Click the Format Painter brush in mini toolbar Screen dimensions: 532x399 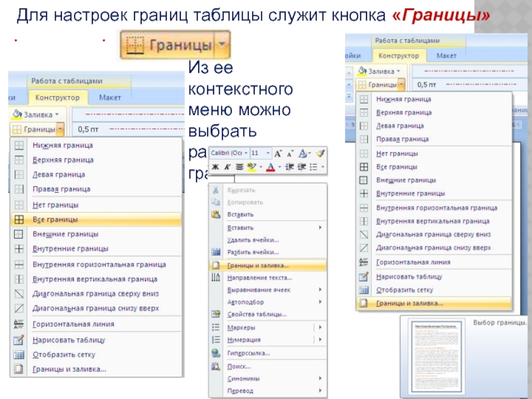320,153
